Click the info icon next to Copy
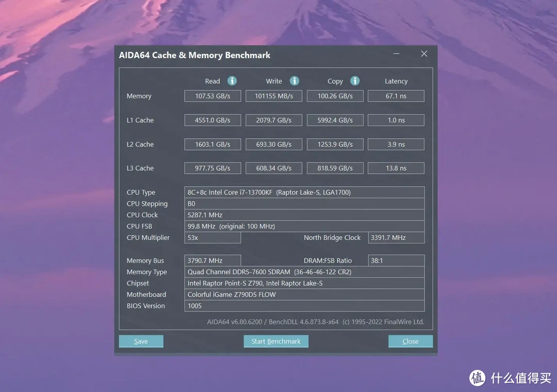Viewport: 557px width, 392px height. tap(355, 81)
